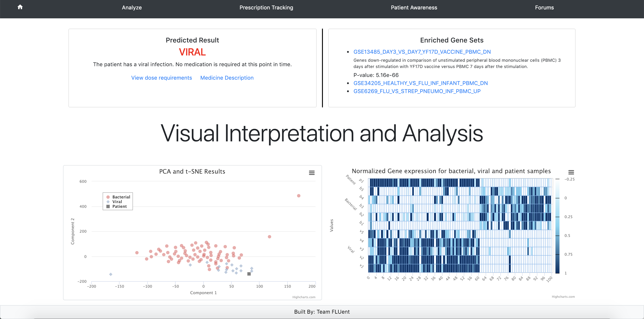Toggle Bacterial series in chart legend
644x319 pixels.
121,197
